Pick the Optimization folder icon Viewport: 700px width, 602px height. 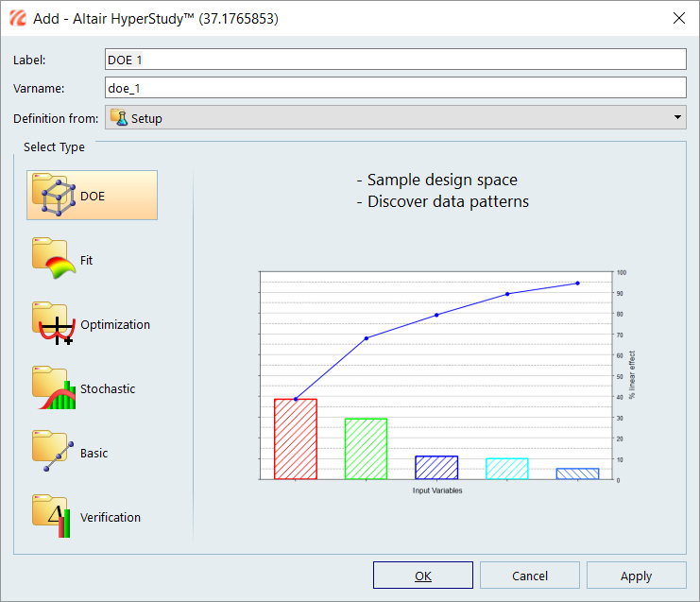pos(54,323)
